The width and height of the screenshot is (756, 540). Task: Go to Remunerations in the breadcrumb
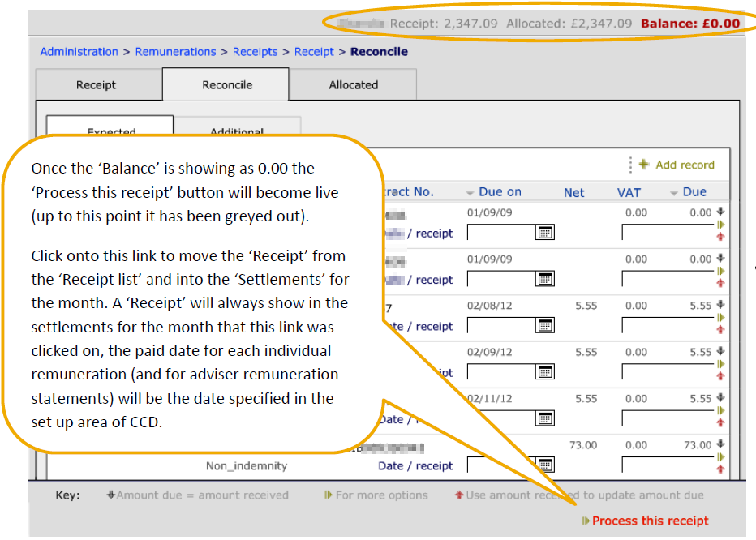point(175,52)
